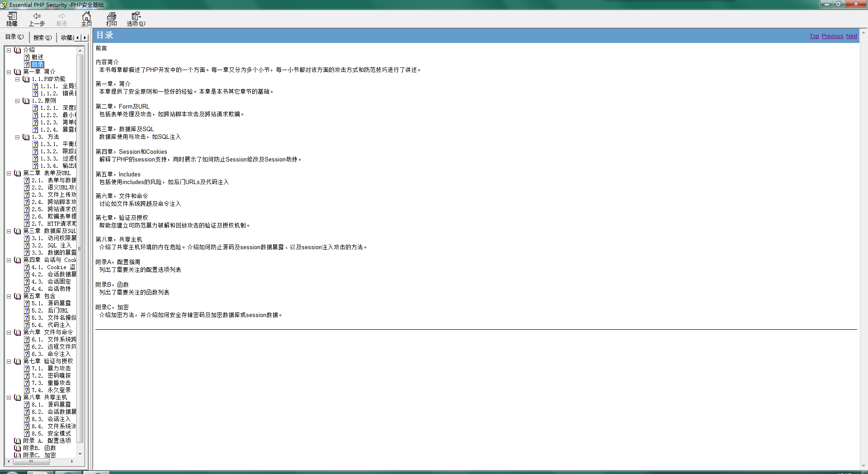
Task: Collapse the 介绍 tree node
Action: [9, 50]
